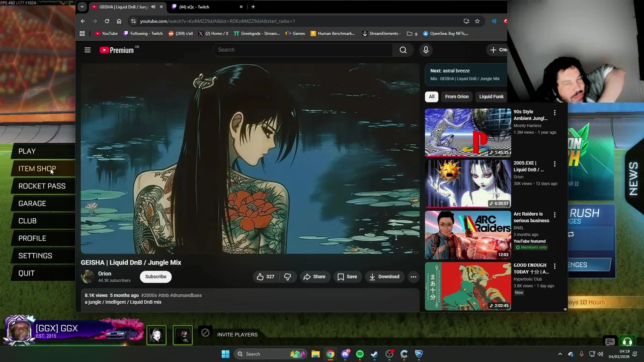This screenshot has height=362, width=644.
Task: Select the GEISHA Liquid DnB tab
Action: 127,7
